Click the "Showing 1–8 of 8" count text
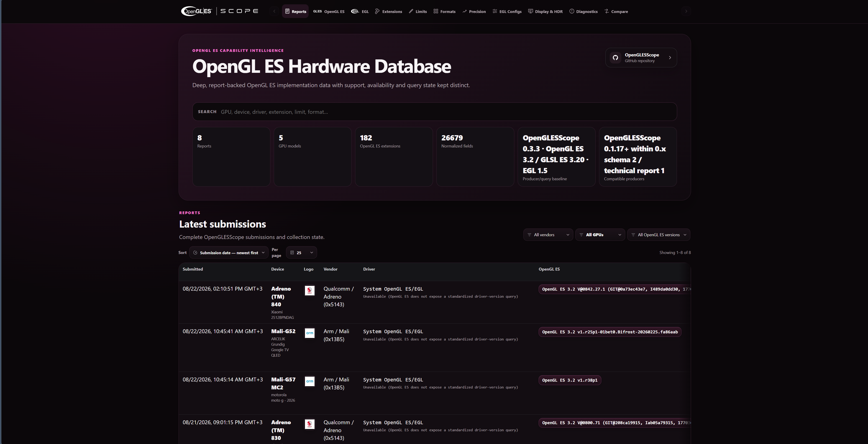 pos(675,252)
